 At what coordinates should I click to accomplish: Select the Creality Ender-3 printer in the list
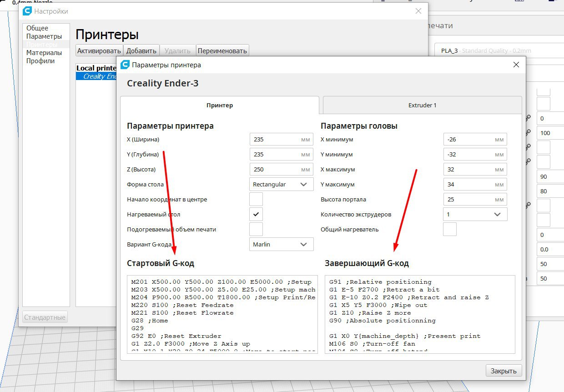click(x=97, y=76)
